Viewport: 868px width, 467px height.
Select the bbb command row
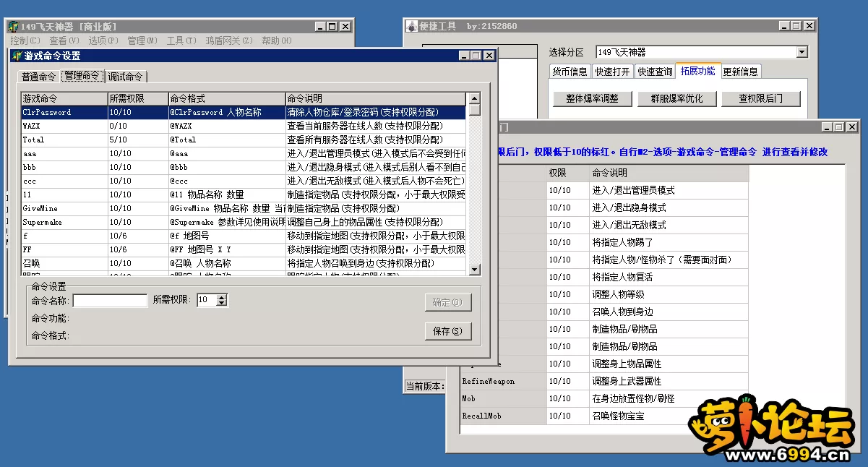[244, 167]
